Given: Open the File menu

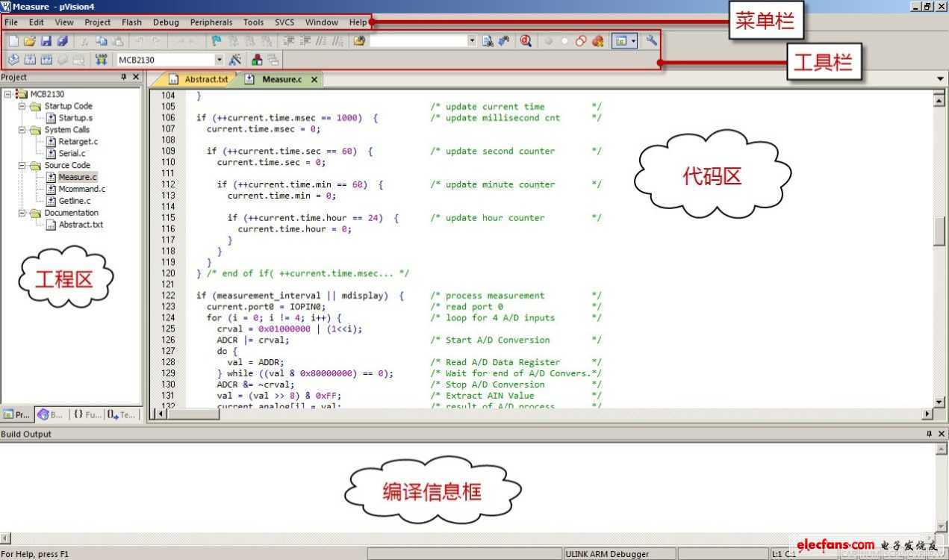Looking at the screenshot, I should (11, 22).
